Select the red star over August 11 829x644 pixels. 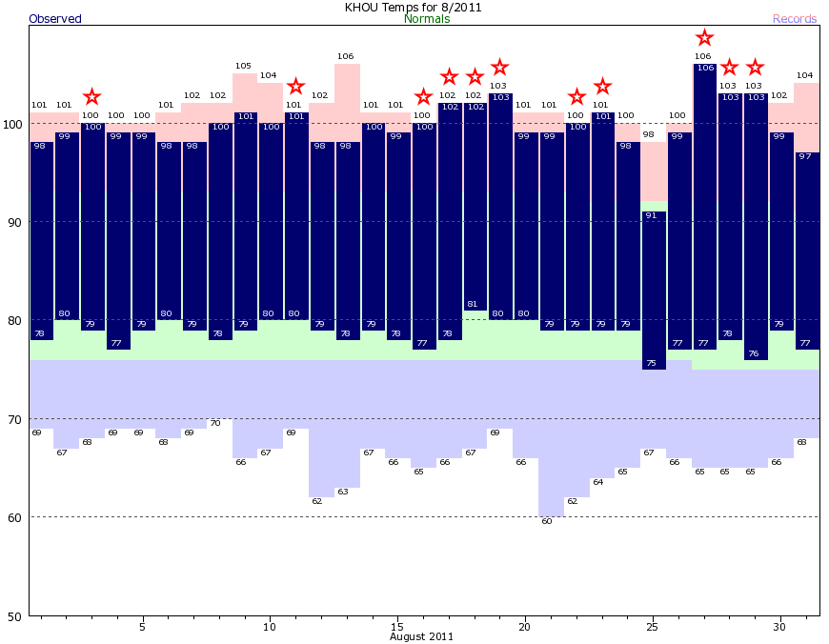[x=296, y=86]
